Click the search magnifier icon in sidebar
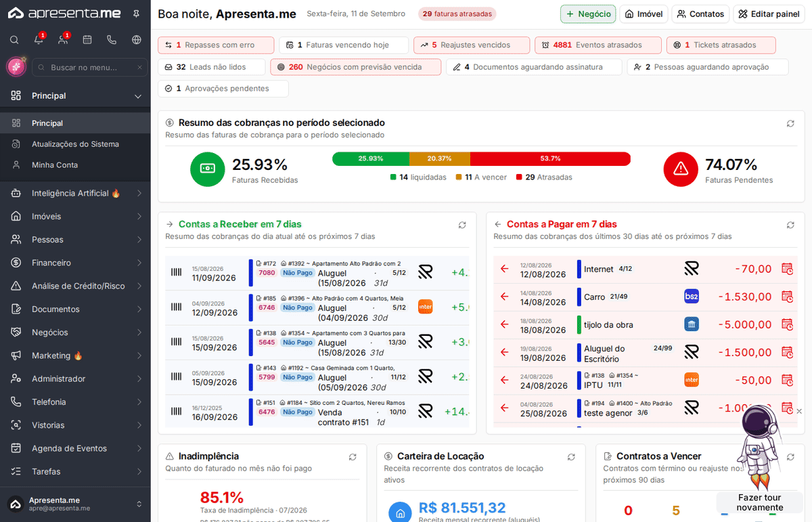This screenshot has height=522, width=812. (14, 40)
